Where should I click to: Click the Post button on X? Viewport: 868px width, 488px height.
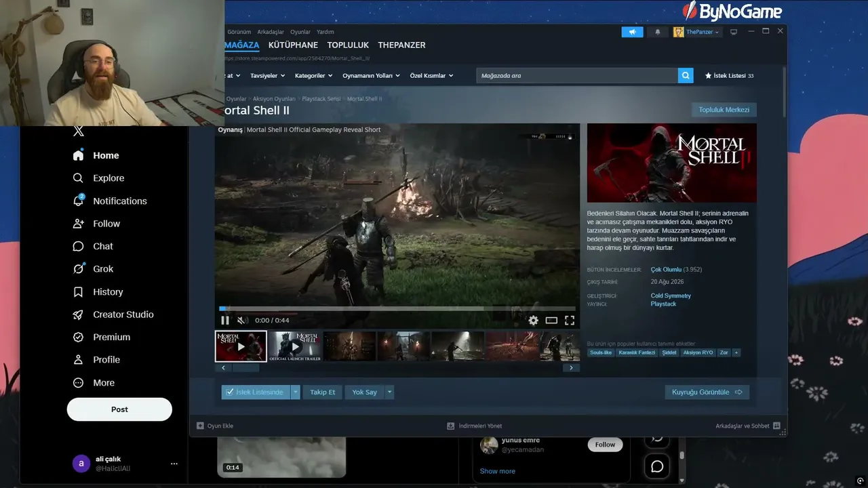pyautogui.click(x=119, y=409)
